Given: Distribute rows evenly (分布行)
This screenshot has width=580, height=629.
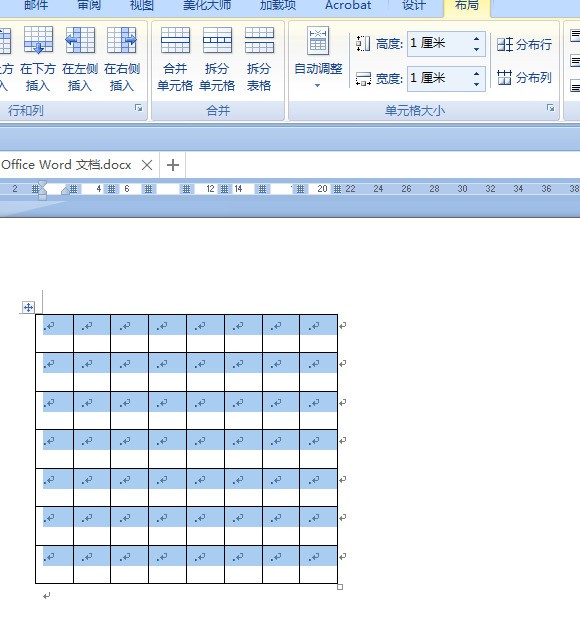Looking at the screenshot, I should pos(524,44).
